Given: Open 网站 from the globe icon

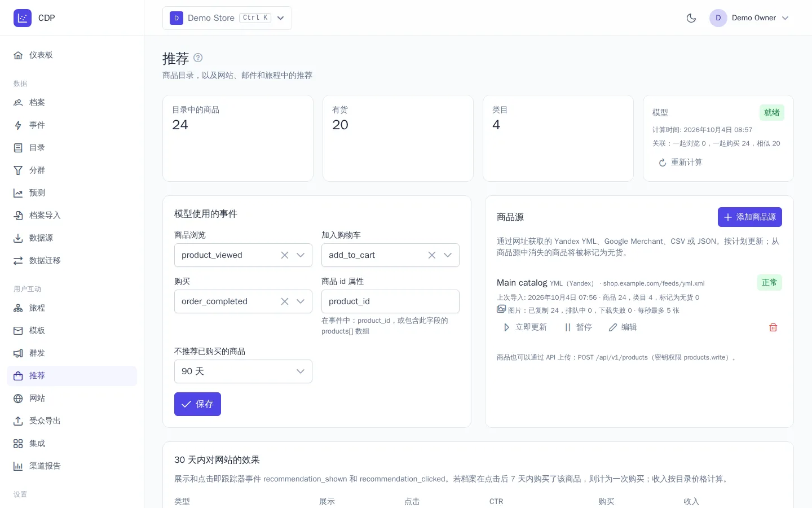Looking at the screenshot, I should click(x=18, y=398).
